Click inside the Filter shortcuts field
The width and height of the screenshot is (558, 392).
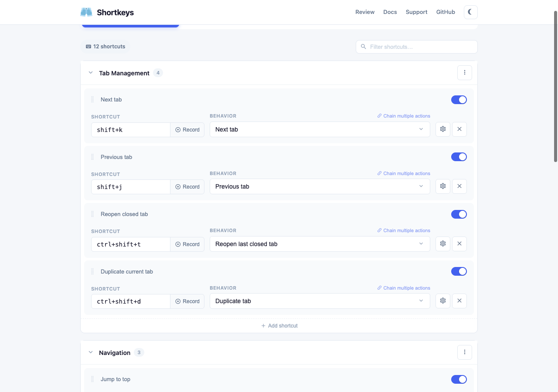click(x=416, y=47)
